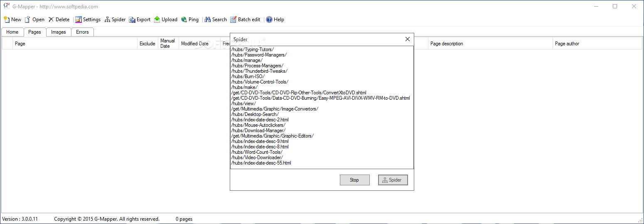Click the G-Mapper app icon in title bar

[x=7, y=6]
